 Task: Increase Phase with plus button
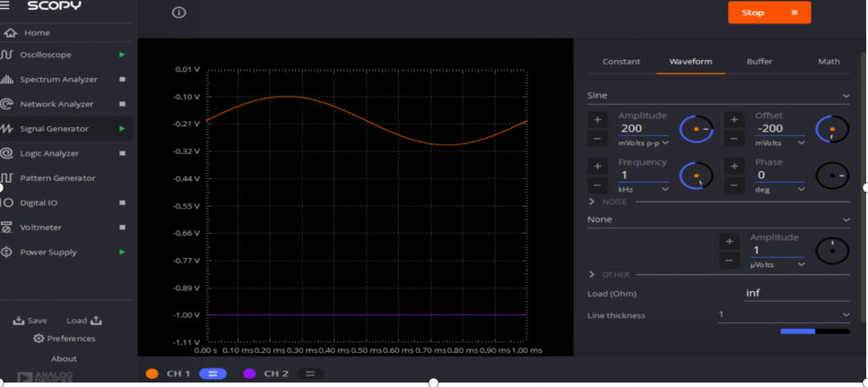point(734,166)
